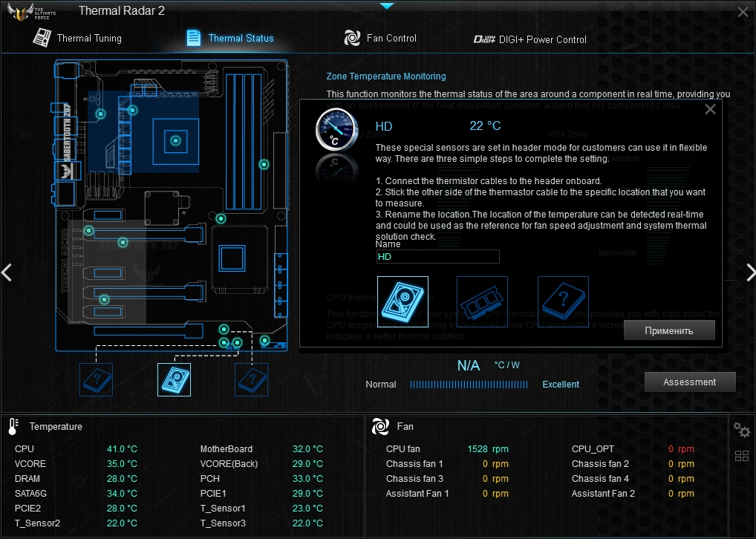The width and height of the screenshot is (756, 539).
Task: Open the Fan Control tab
Action: [380, 38]
